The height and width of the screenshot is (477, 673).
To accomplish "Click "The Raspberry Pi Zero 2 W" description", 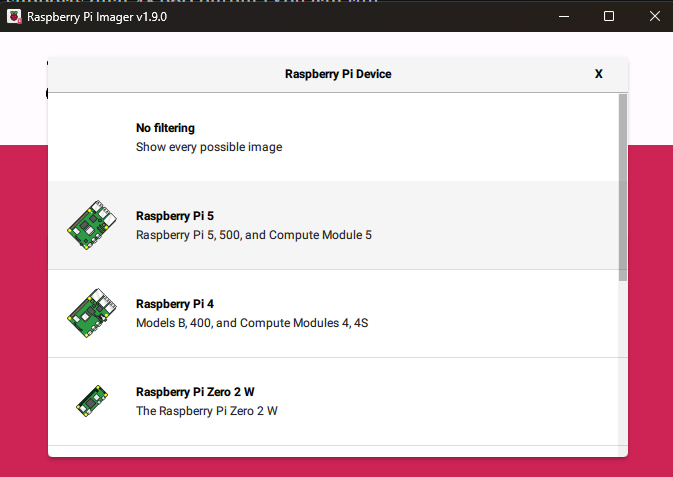I will 207,411.
